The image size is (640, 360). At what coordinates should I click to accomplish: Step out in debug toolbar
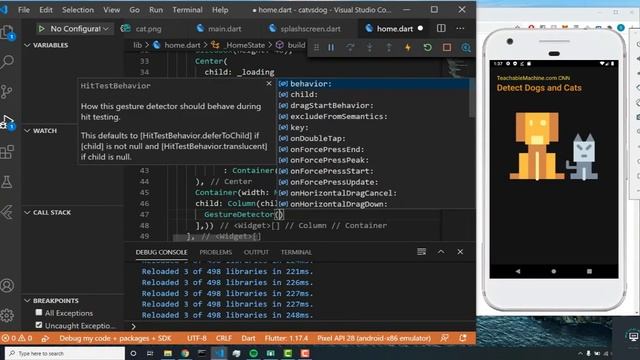[x=389, y=47]
